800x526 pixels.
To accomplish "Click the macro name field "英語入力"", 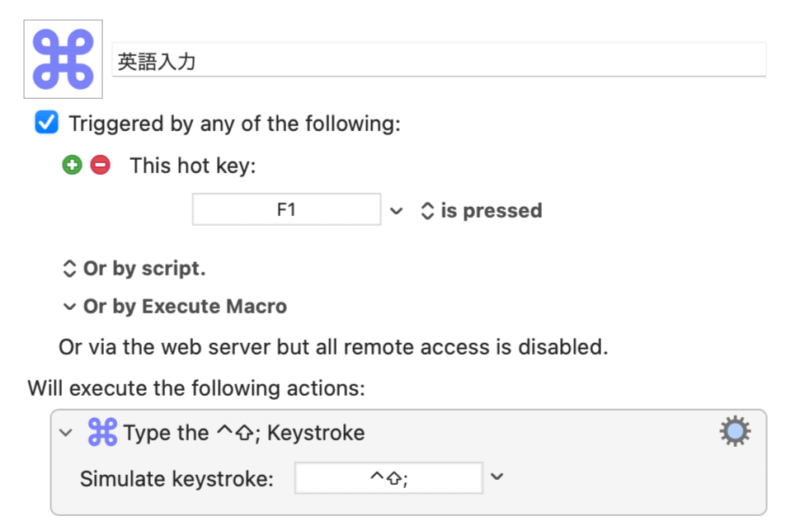I will [440, 61].
